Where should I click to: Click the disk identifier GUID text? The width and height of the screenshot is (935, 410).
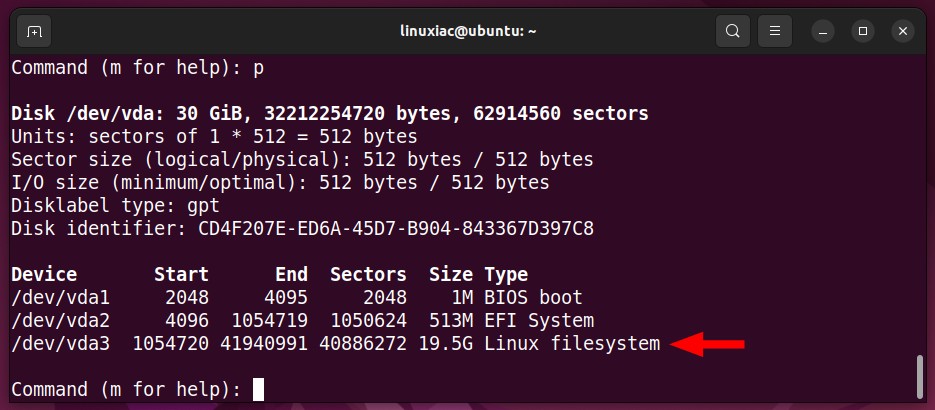[396, 228]
